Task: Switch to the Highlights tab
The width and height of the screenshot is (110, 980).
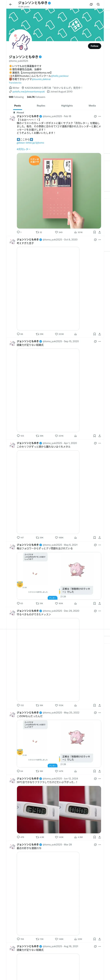Action: click(67, 106)
